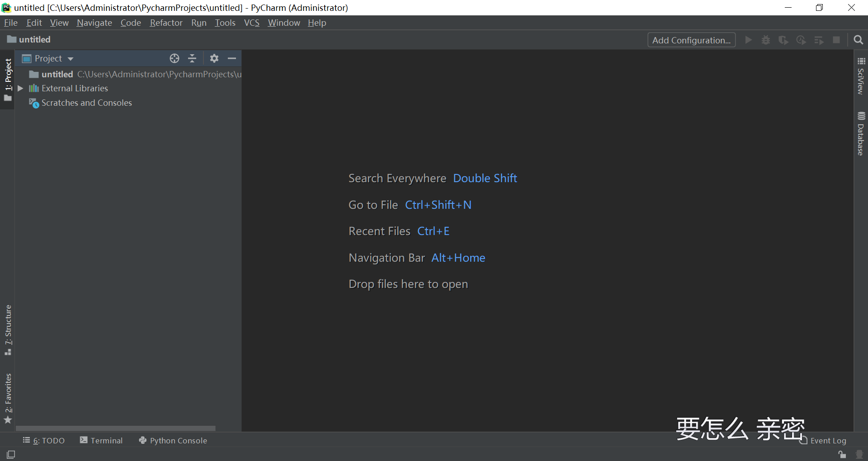
Task: Click the "Alt+Home" shortcut text
Action: [x=458, y=258]
